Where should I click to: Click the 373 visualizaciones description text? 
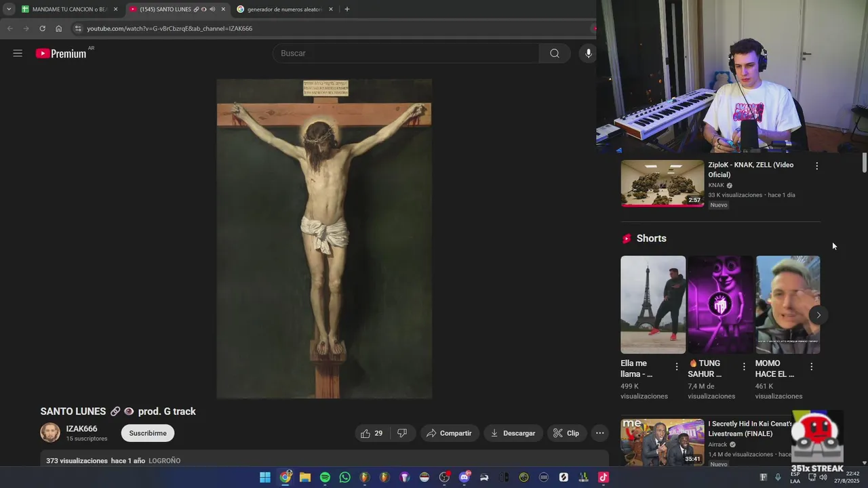click(77, 461)
